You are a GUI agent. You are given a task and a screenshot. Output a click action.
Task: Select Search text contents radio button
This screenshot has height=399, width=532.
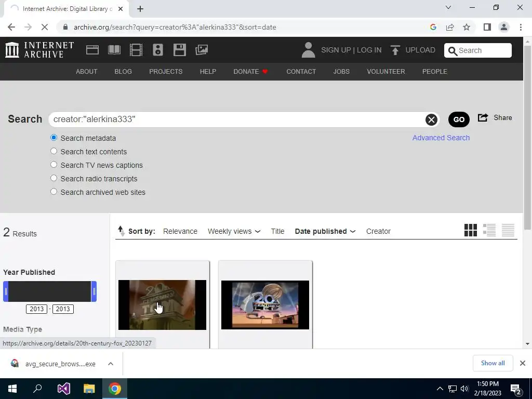pos(54,151)
